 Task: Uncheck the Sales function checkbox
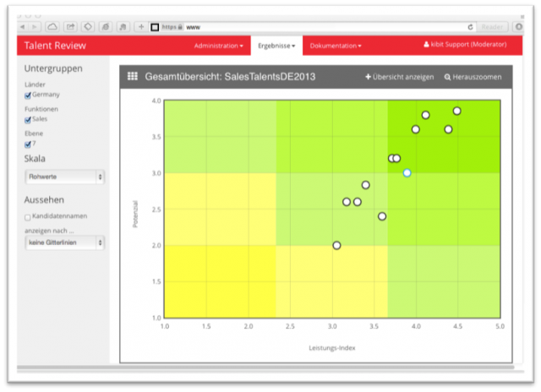point(29,120)
